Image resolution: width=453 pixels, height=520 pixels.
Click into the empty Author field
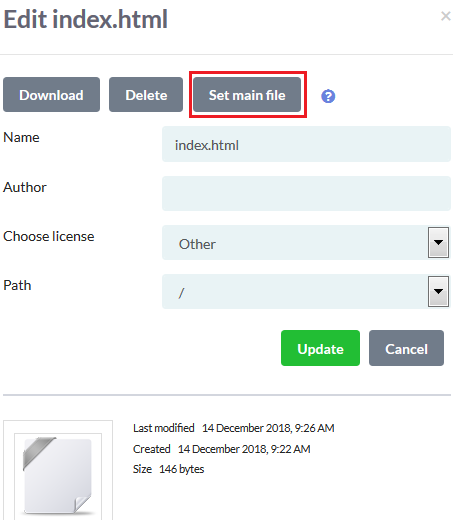[306, 194]
